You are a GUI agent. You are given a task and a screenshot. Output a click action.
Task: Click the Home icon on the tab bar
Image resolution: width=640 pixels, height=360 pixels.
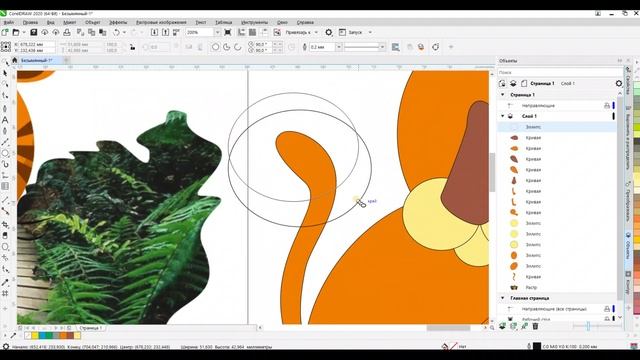(15, 60)
